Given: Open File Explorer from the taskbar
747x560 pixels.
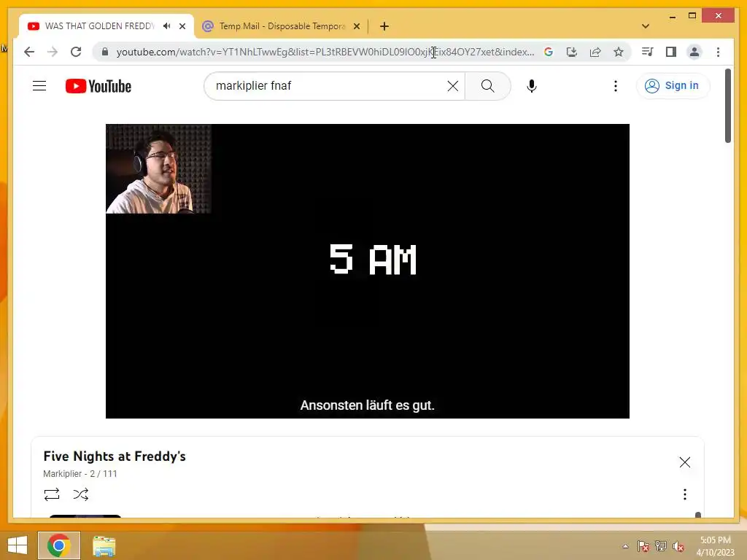Looking at the screenshot, I should pos(104,545).
